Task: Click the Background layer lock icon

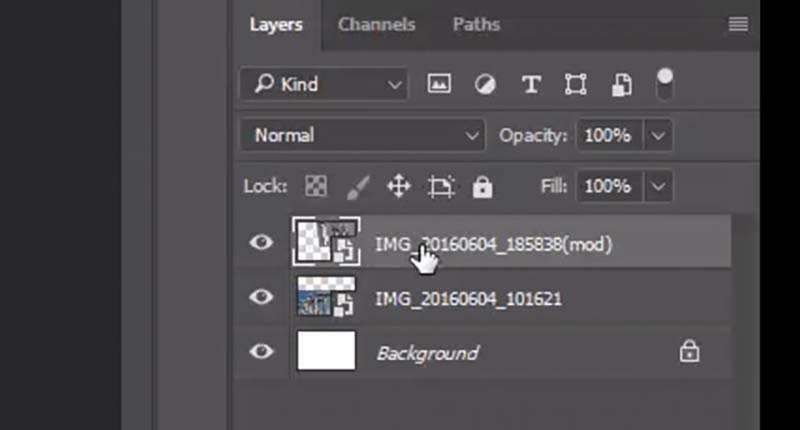Action: pos(689,351)
